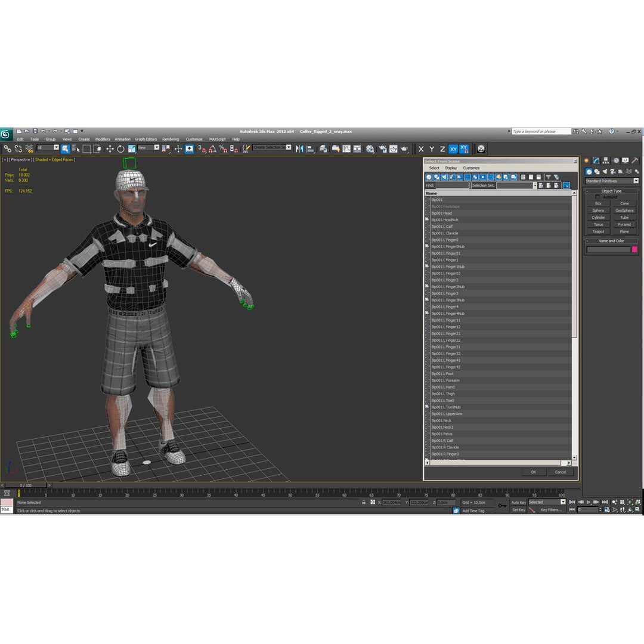This screenshot has width=644, height=644.
Task: Select Shapes category in Create panel
Action: coord(597,172)
